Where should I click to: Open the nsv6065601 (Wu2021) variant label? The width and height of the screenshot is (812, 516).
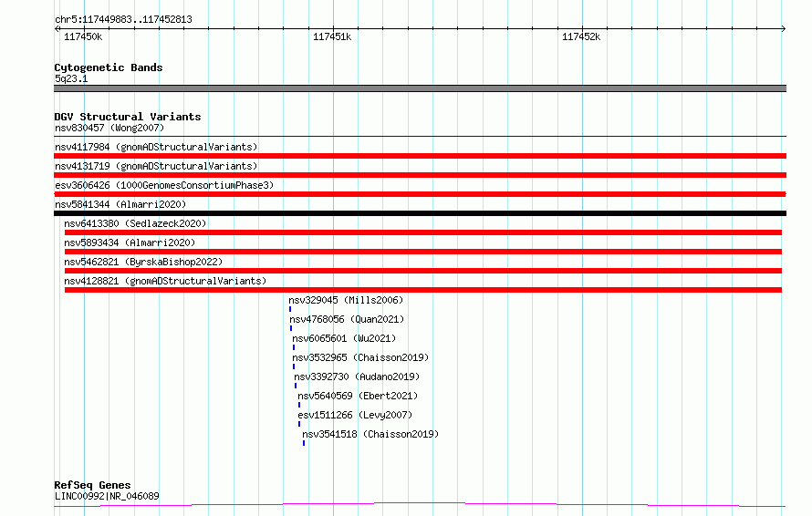pos(344,338)
